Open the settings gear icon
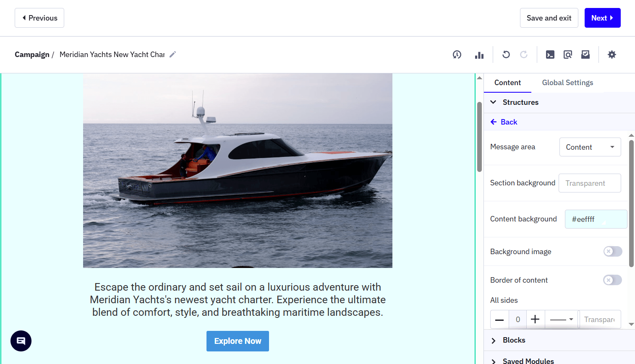The width and height of the screenshot is (635, 364). [611, 55]
